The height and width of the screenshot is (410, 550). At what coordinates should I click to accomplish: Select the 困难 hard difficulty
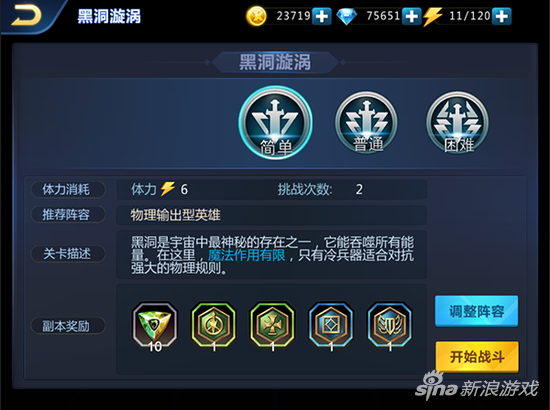(458, 123)
